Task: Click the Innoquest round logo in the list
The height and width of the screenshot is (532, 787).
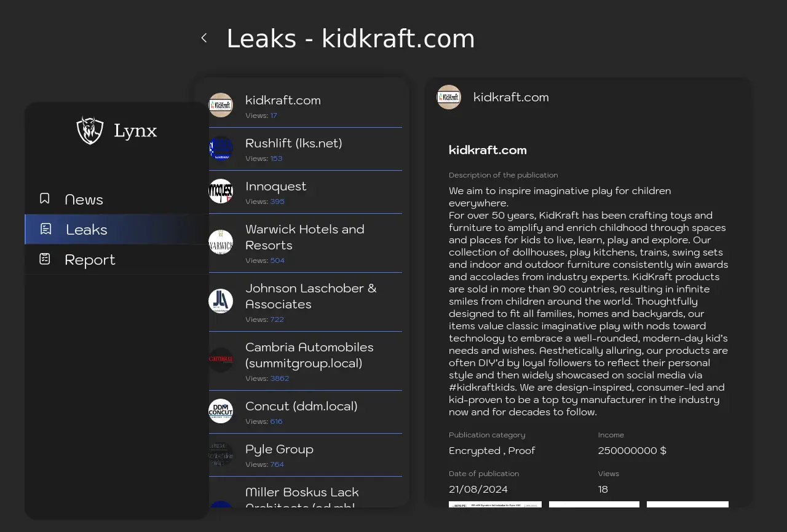Action: click(x=221, y=191)
